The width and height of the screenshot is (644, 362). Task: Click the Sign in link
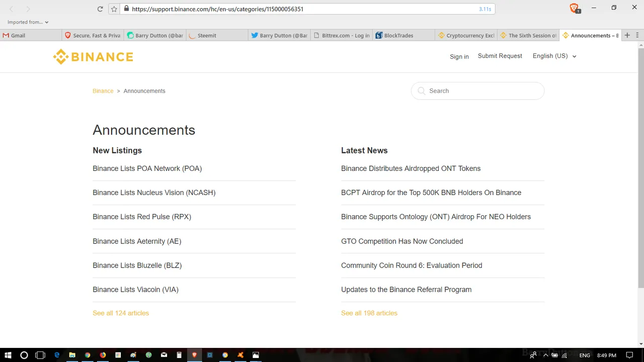pos(459,56)
